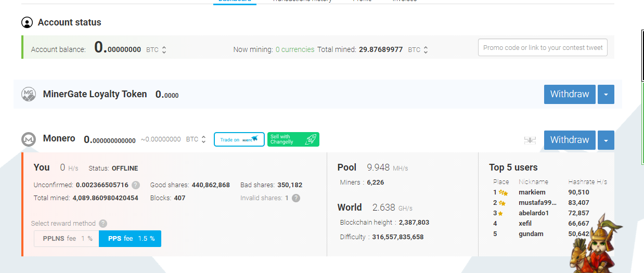This screenshot has width=644, height=273.
Task: Click nickname markiem in top users
Action: click(532, 192)
